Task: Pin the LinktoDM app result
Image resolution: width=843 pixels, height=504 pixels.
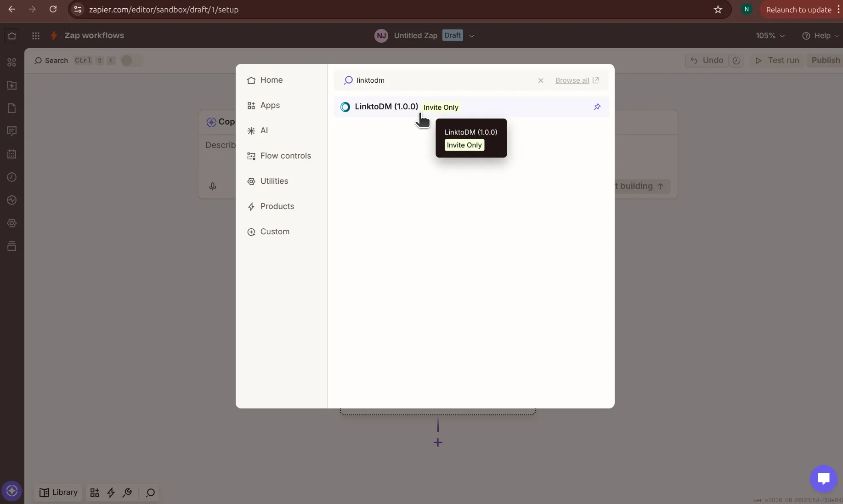Action: point(597,107)
